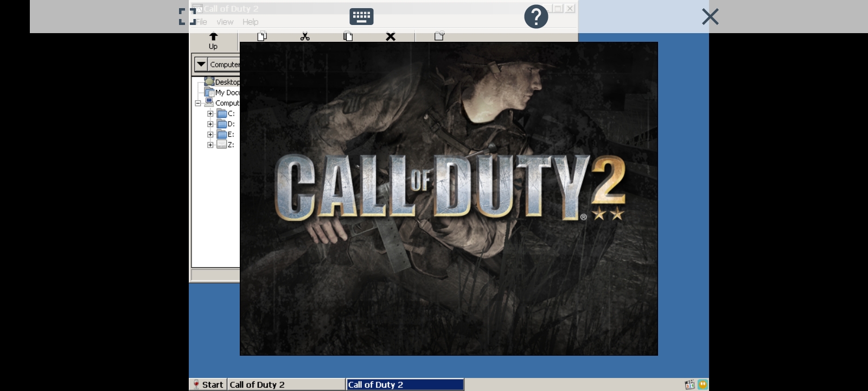Click the E: drive folder icon
The width and height of the screenshot is (868, 391).
point(221,134)
